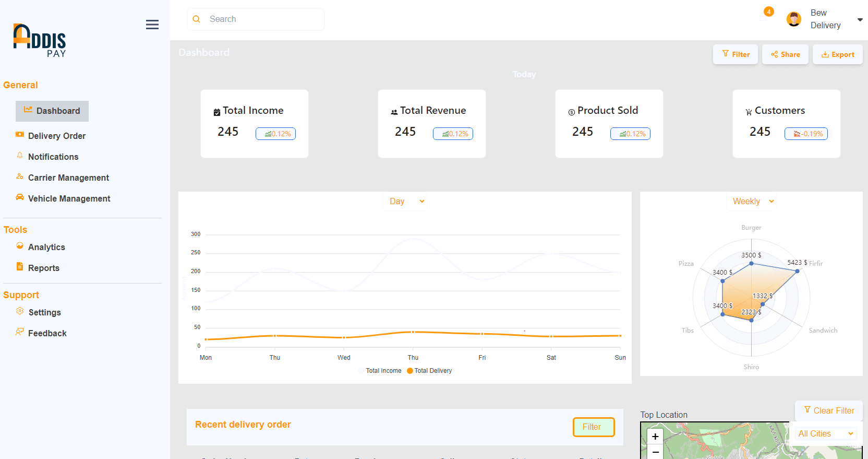Click the 'Shiro' radar axis label

[751, 367]
